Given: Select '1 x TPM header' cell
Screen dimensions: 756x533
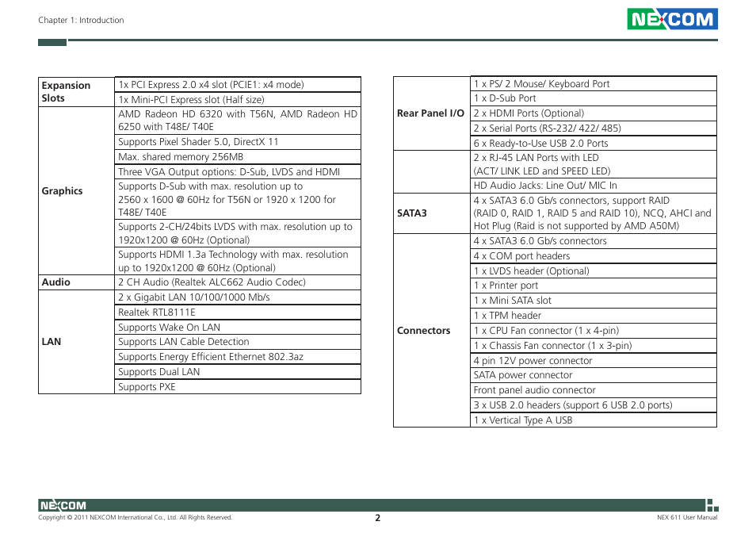Looking at the screenshot, I should tap(594, 316).
